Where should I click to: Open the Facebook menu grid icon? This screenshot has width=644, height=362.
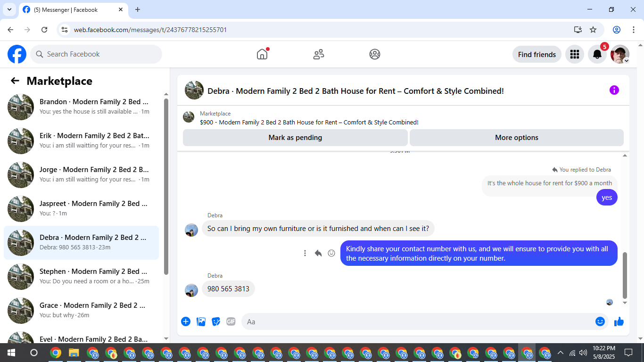(574, 54)
